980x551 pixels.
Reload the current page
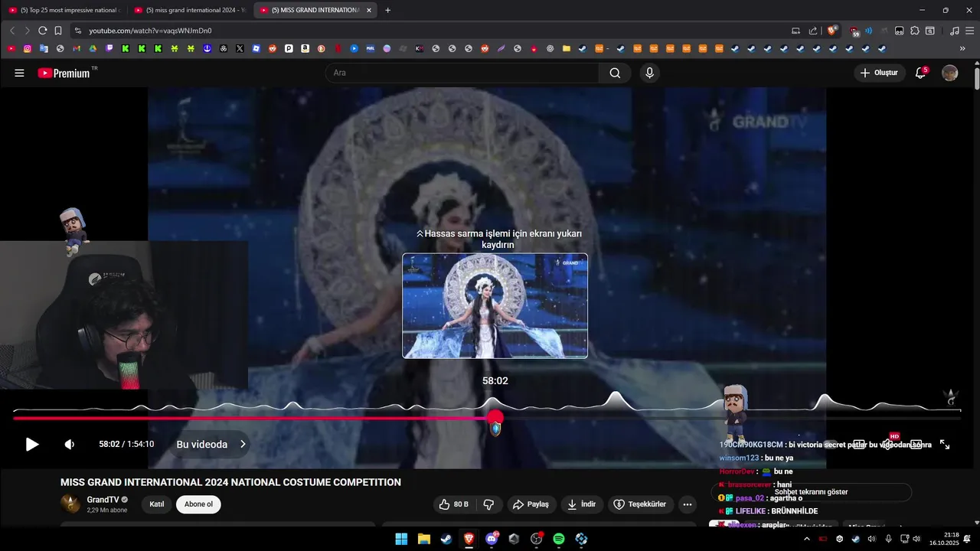[43, 31]
